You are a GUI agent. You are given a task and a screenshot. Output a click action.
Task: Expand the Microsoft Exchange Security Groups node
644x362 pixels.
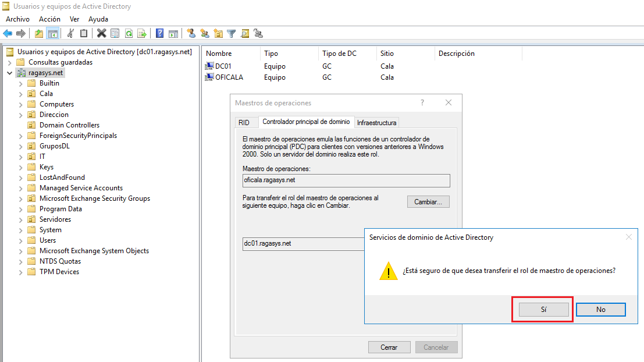click(x=20, y=199)
